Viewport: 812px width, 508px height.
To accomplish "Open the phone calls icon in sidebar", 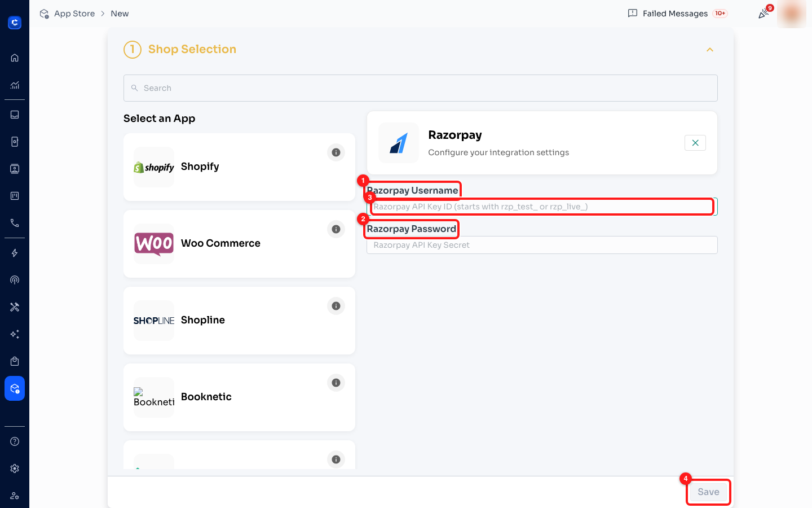I will [15, 223].
